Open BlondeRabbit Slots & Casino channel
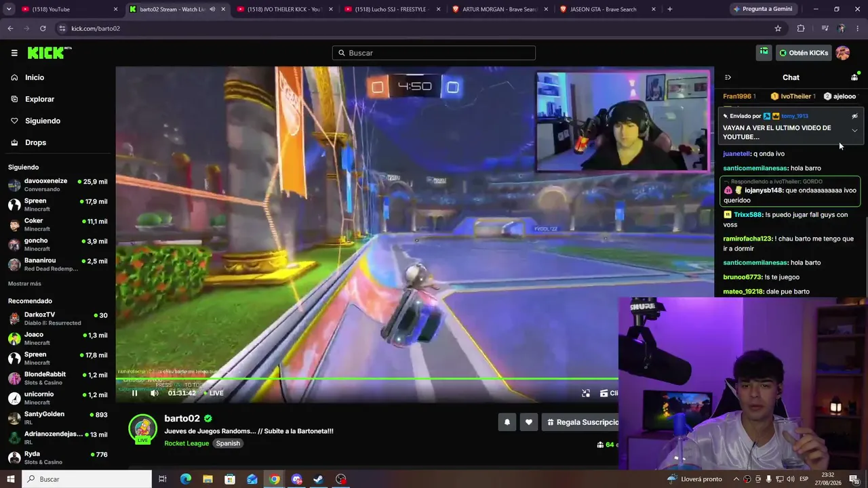 click(58, 378)
